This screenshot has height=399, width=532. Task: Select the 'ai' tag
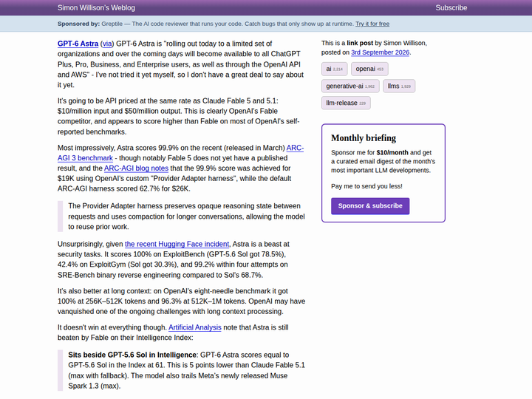(x=334, y=69)
